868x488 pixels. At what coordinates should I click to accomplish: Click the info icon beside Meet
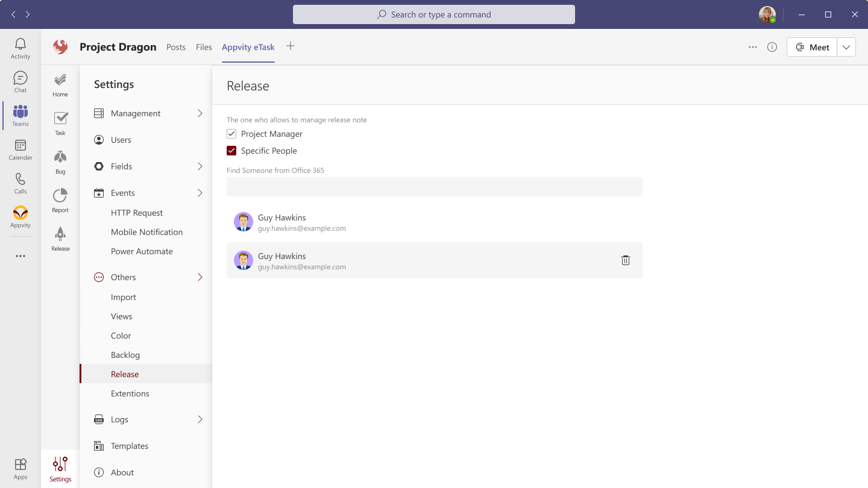coord(772,47)
